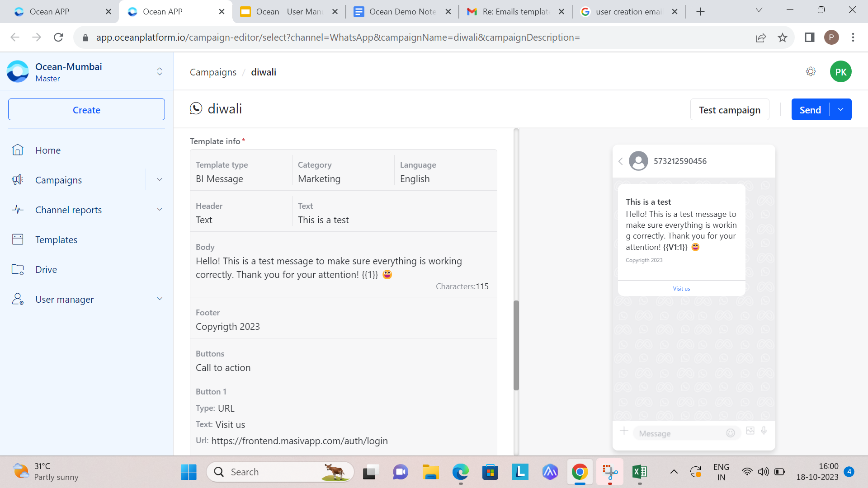The height and width of the screenshot is (488, 868).
Task: Open Templates in the sidebar
Action: [x=56, y=239]
